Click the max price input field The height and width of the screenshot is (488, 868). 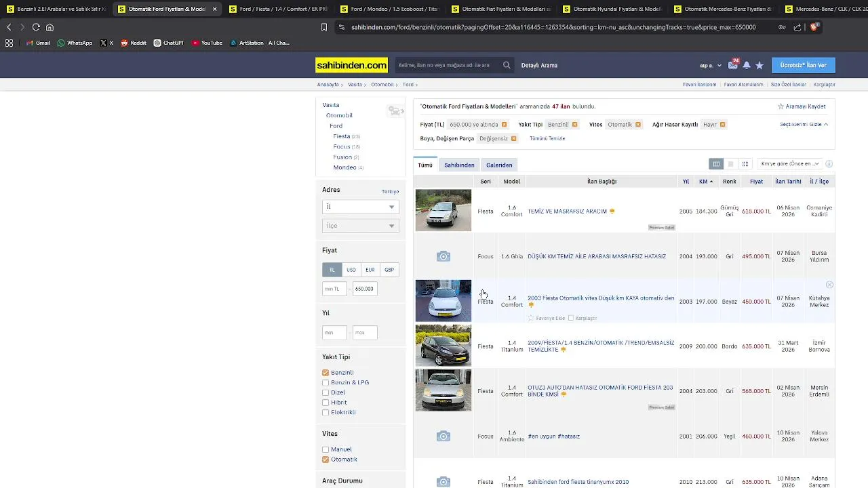click(365, 289)
